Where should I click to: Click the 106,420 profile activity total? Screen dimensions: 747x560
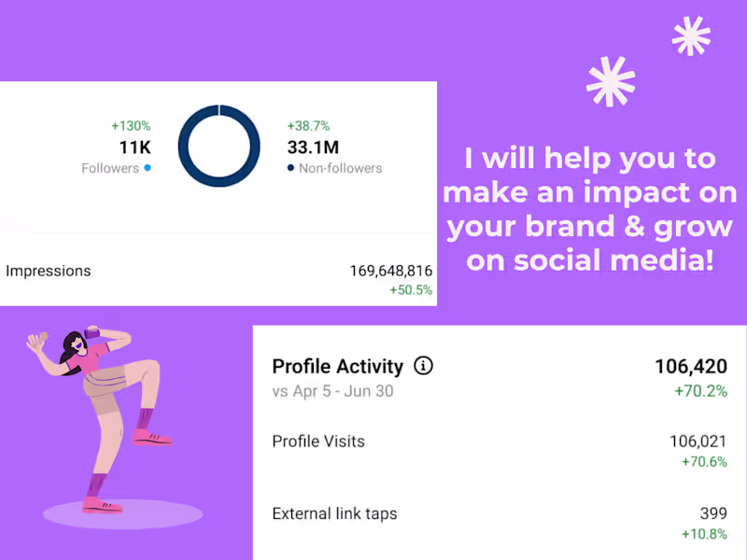690,367
